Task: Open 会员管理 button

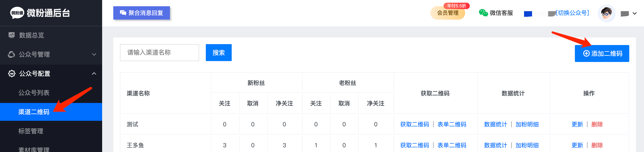Action: 448,13
